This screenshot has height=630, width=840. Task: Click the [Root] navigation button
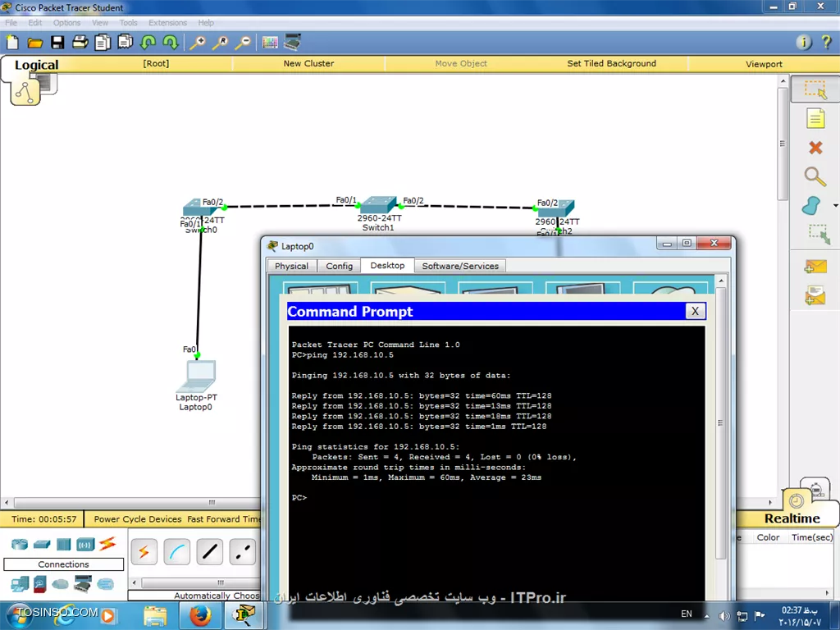156,63
